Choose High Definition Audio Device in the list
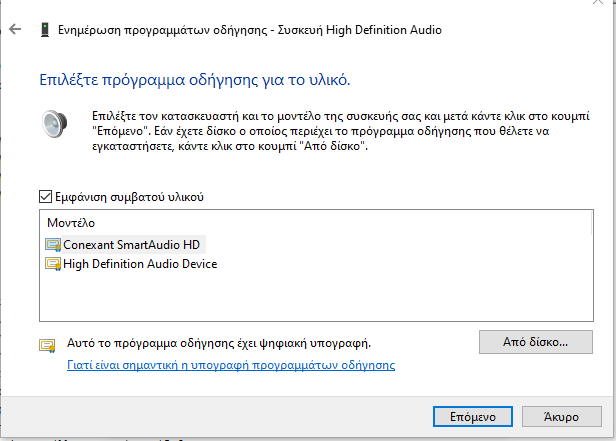 tap(139, 264)
